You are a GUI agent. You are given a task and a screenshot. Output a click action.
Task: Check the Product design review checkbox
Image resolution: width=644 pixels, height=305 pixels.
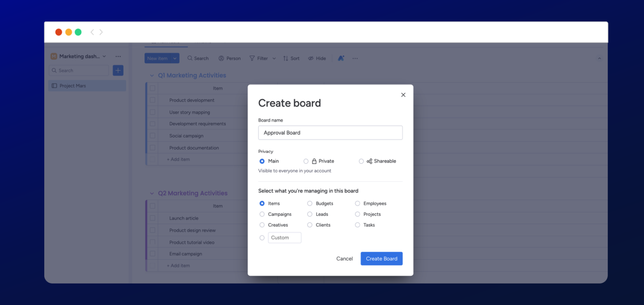153,230
